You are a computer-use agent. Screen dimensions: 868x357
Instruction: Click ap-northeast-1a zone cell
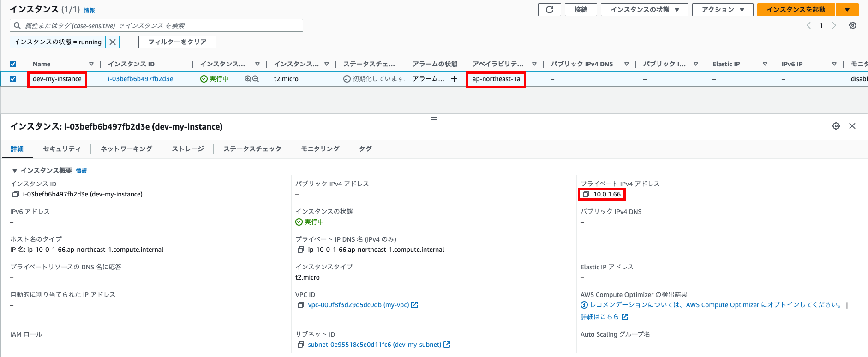(x=496, y=79)
